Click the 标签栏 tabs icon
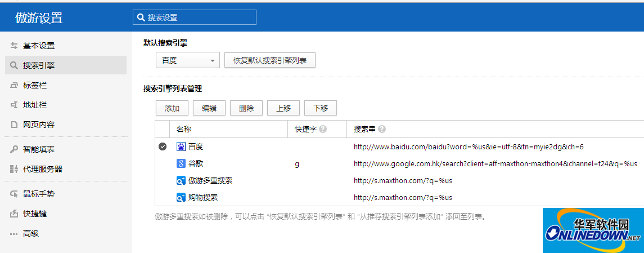644x253 pixels. tap(14, 85)
